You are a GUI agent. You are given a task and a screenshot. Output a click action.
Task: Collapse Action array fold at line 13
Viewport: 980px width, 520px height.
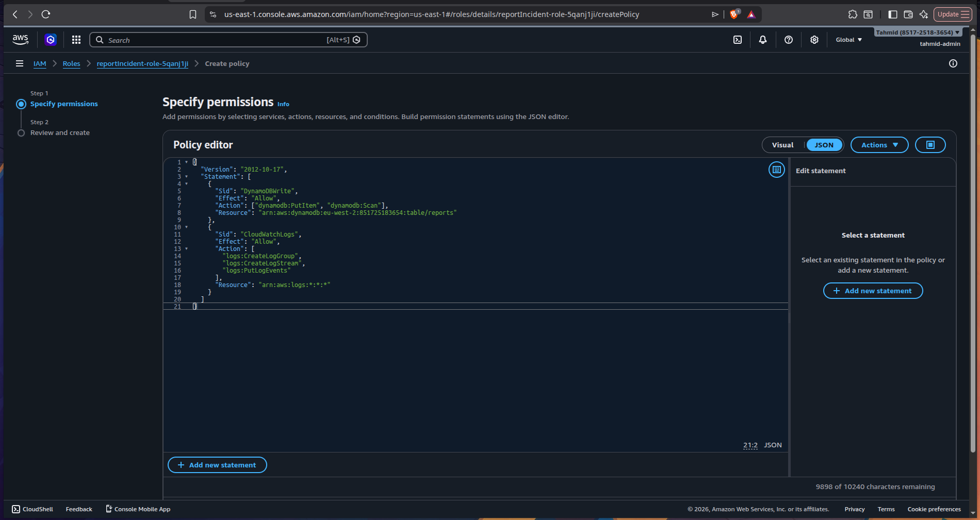pyautogui.click(x=186, y=249)
